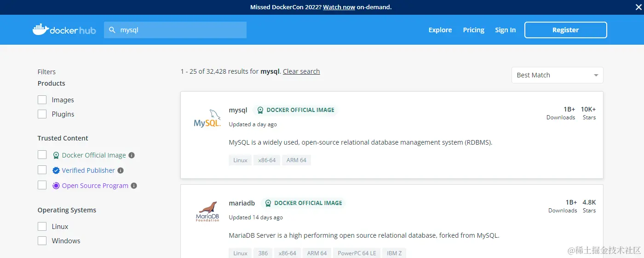Click info icon beside Verified Publisher
This screenshot has width=644, height=258.
pos(121,170)
